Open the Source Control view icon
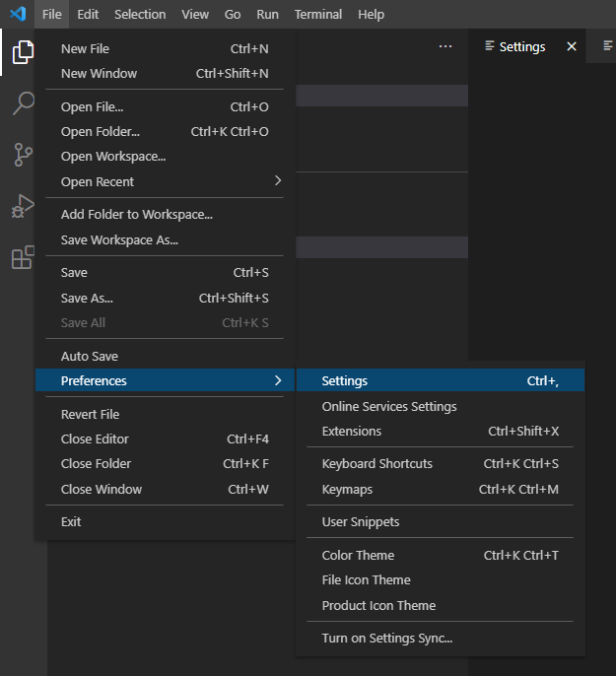616x676 pixels. click(x=23, y=155)
